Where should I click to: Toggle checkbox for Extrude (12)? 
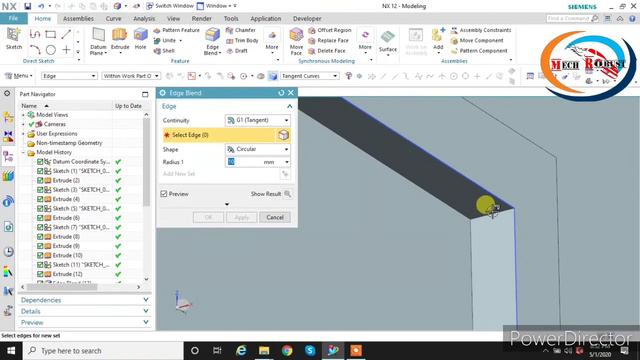click(x=40, y=274)
